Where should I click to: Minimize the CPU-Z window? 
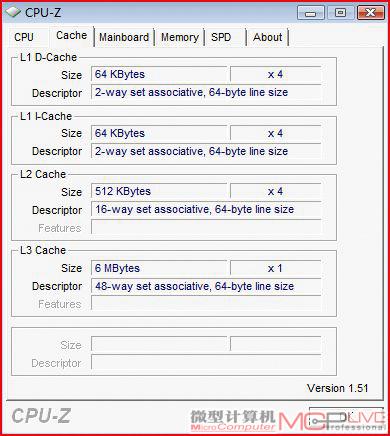click(311, 13)
